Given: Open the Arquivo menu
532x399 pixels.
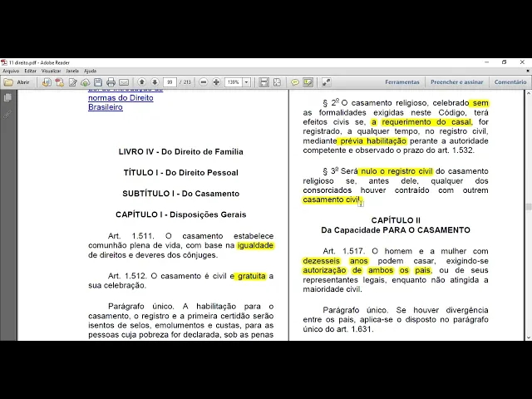Looking at the screenshot, I should point(11,71).
